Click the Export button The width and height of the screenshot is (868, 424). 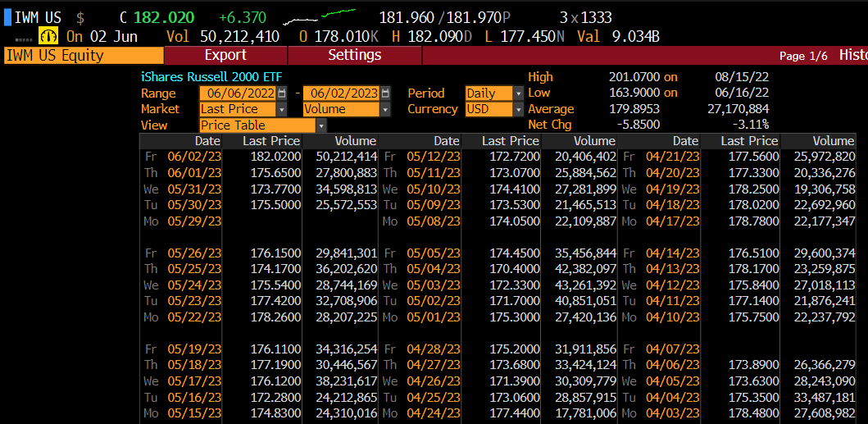click(x=226, y=55)
